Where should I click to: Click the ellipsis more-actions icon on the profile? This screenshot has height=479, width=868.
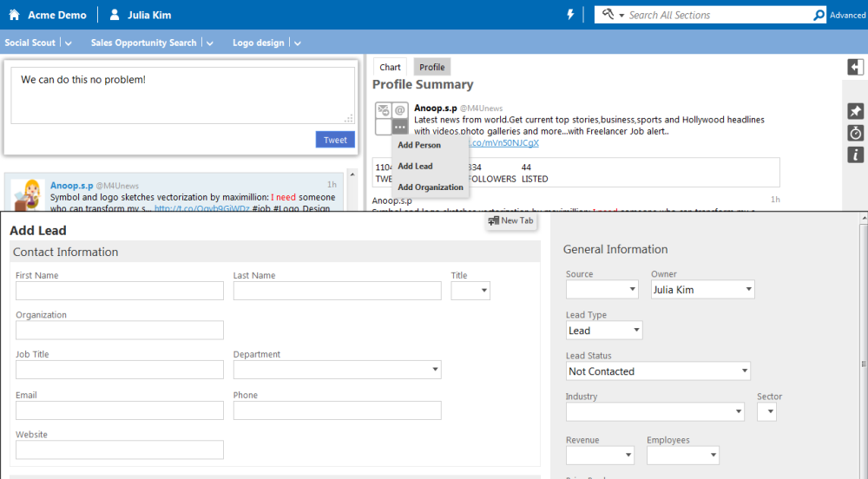pos(399,128)
